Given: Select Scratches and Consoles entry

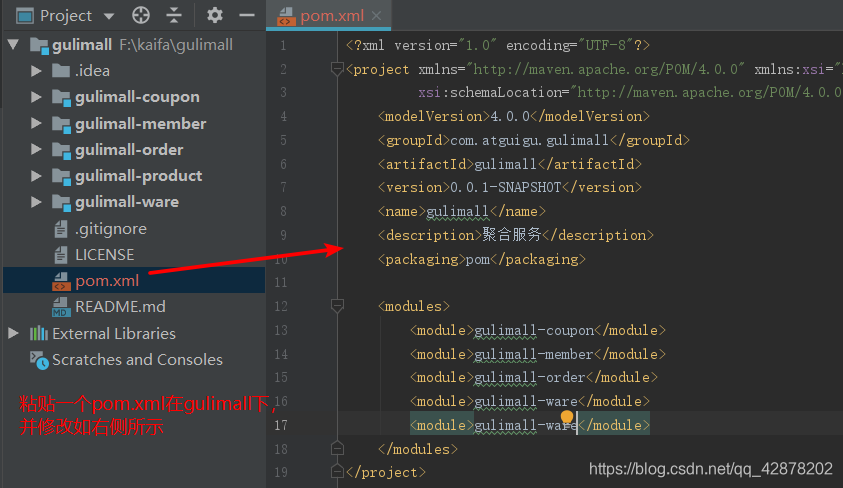Looking at the screenshot, I should (x=137, y=360).
